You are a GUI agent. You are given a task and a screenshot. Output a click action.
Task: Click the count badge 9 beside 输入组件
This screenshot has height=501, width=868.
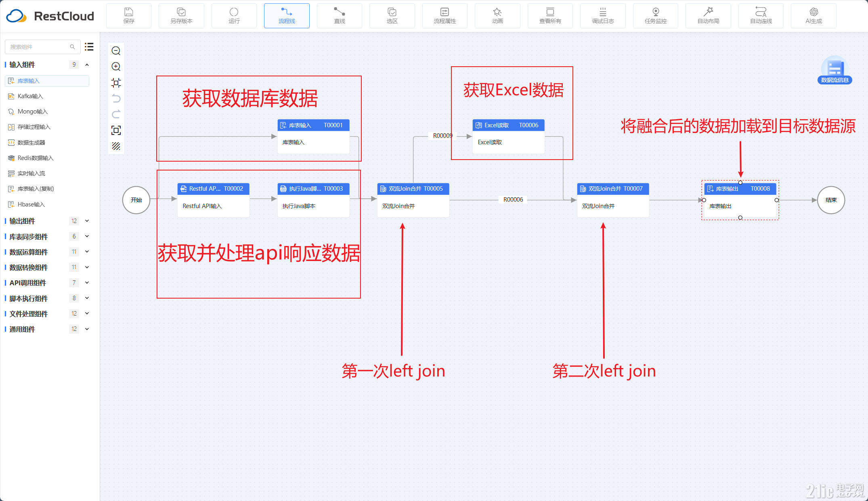tap(74, 65)
